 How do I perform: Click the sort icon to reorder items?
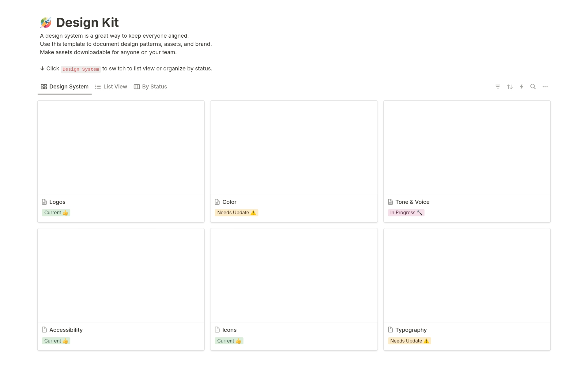510,86
